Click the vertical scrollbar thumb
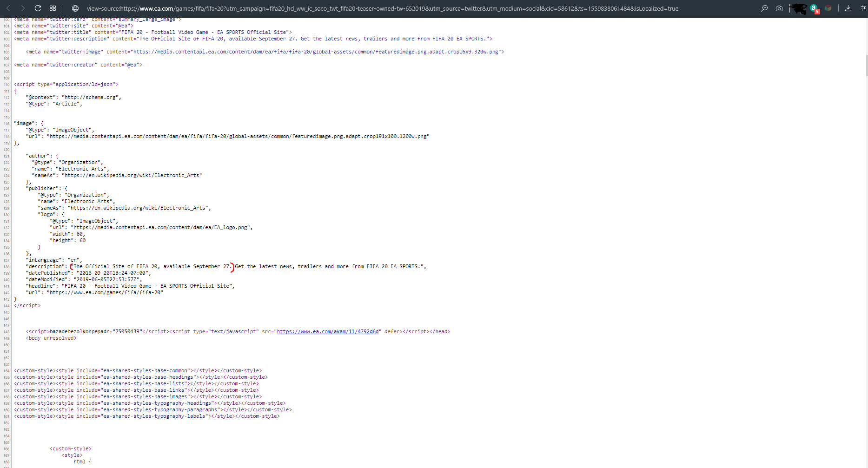The image size is (868, 468). click(x=866, y=65)
